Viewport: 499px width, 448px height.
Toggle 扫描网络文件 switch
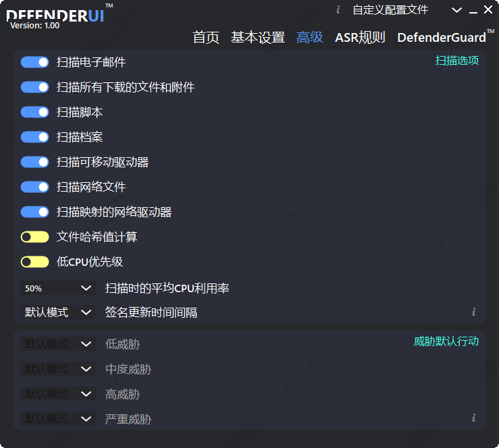pos(34,187)
